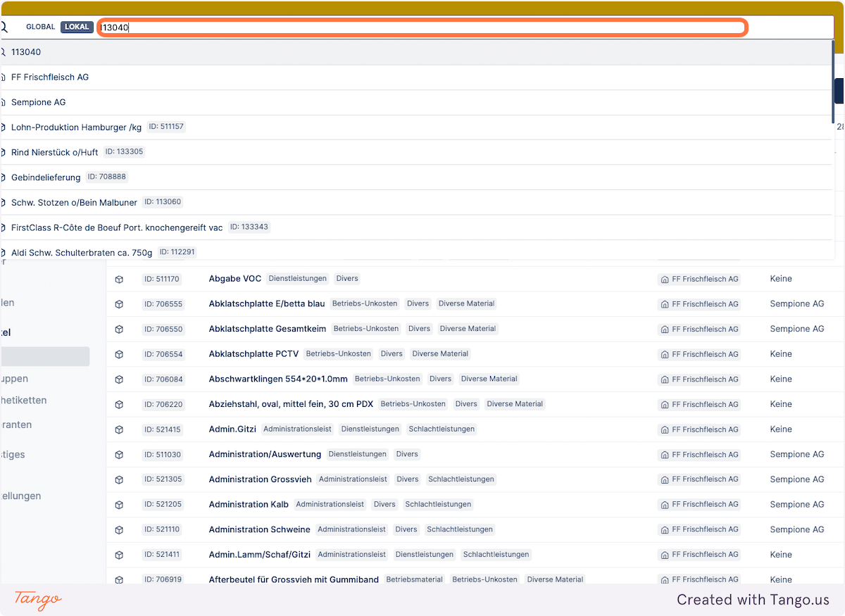Click the ID: 521415 badge
Image resolution: width=845 pixels, height=616 pixels.
point(162,429)
